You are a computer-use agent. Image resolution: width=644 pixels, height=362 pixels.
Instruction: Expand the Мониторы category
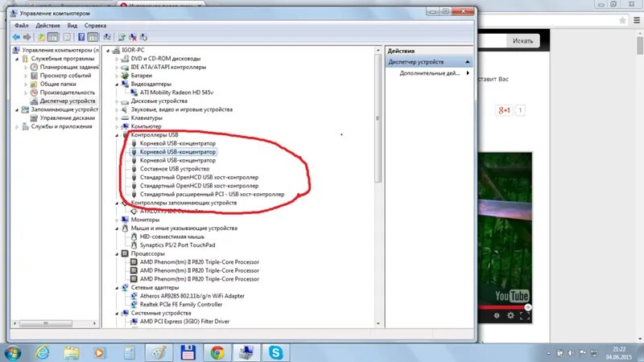[117, 220]
